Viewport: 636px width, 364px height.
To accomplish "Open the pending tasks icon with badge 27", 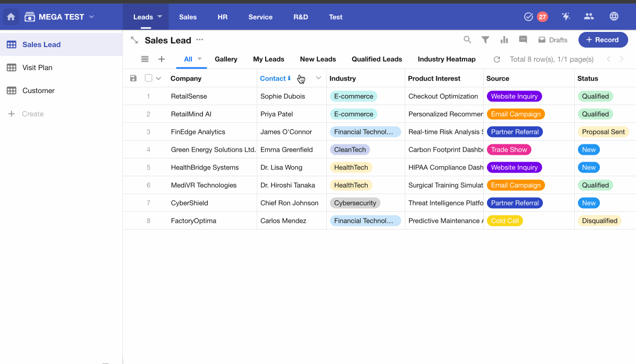I will click(x=529, y=17).
